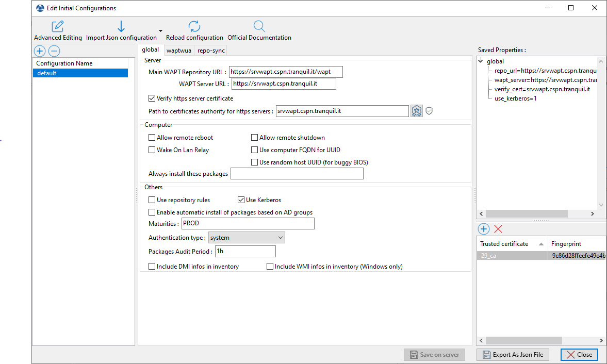Open Advanced Editing tool
The width and height of the screenshot is (607, 364).
pos(58,31)
